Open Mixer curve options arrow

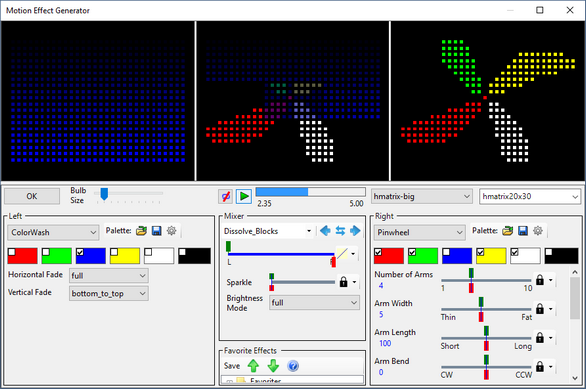pos(353,254)
